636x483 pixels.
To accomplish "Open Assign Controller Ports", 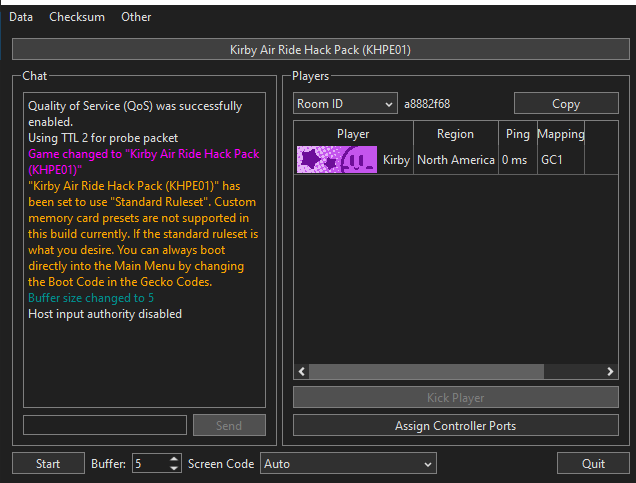I will (456, 425).
